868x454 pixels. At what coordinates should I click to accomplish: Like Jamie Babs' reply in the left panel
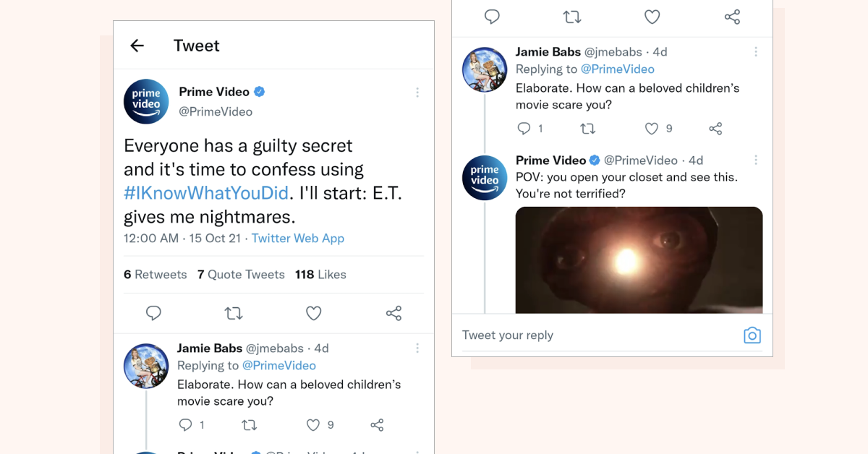(313, 425)
